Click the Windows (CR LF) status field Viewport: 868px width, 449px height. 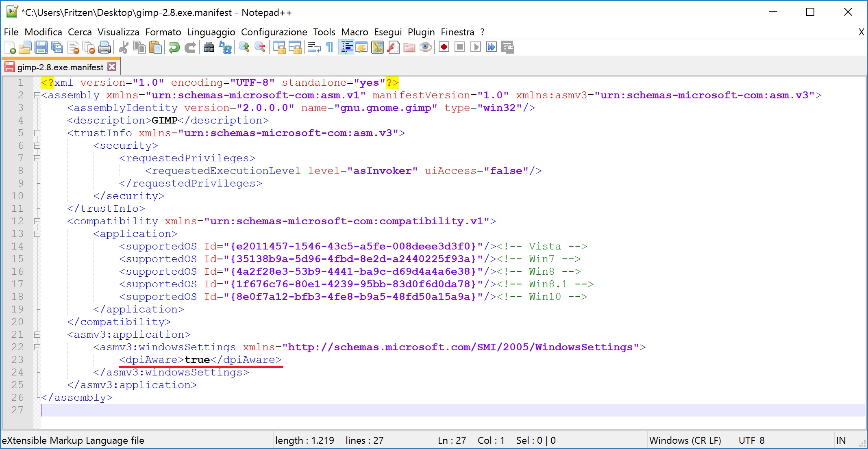[x=685, y=440]
